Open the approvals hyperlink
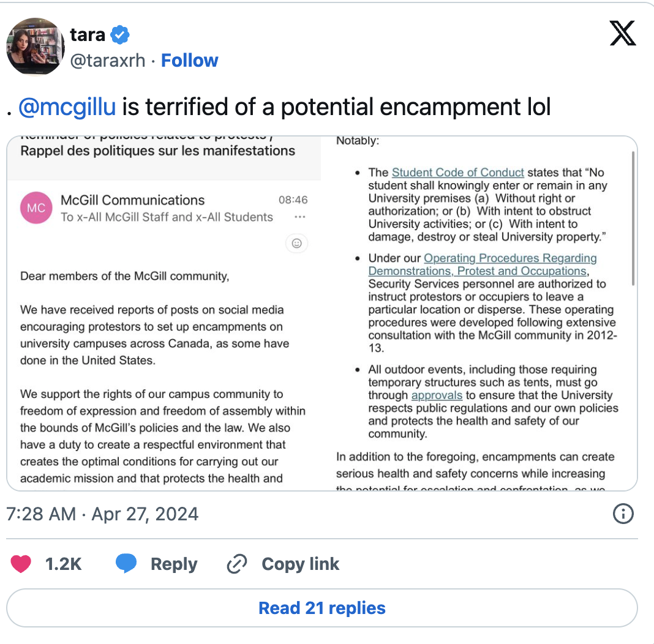This screenshot has width=654, height=644. coord(437,395)
